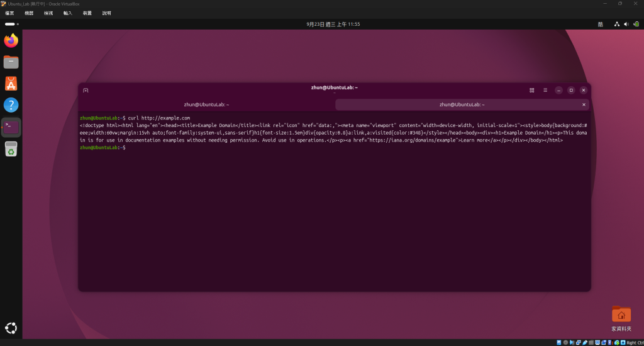Click the Terminal title zhun@UbuntuLab: ~
This screenshot has width=644, height=346.
(x=335, y=87)
